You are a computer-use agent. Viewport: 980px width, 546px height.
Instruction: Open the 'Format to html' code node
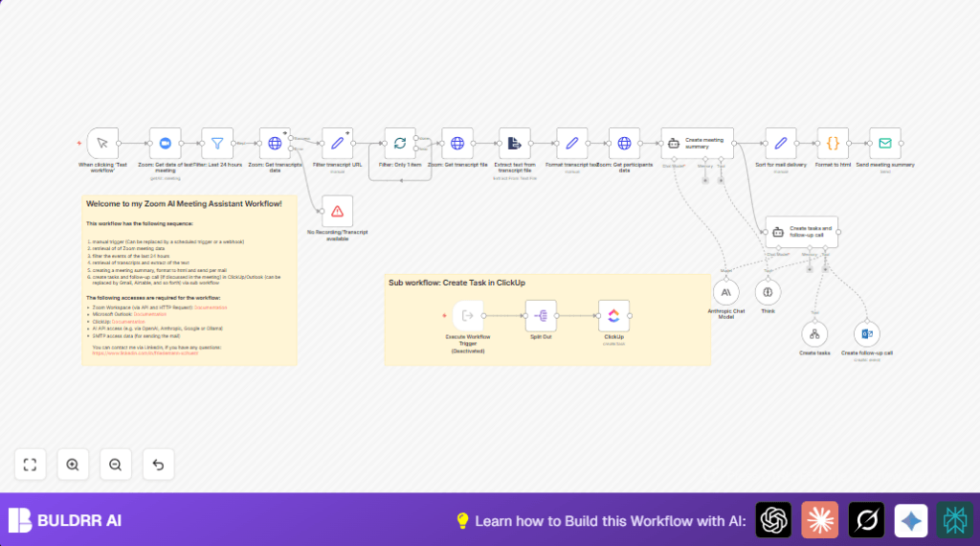(834, 144)
